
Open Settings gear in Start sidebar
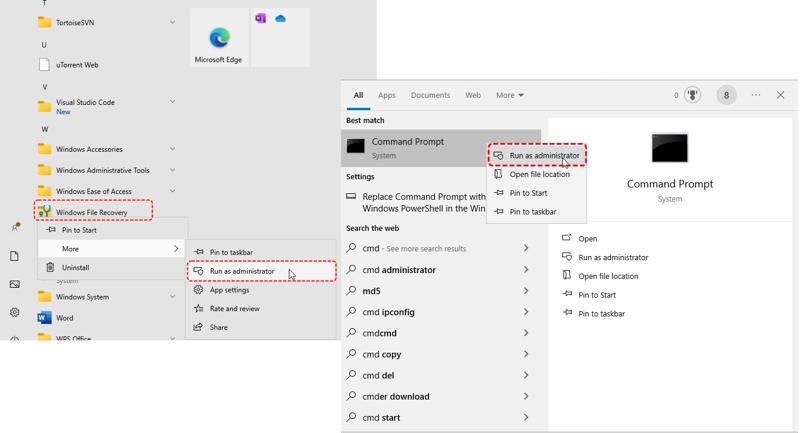click(15, 312)
